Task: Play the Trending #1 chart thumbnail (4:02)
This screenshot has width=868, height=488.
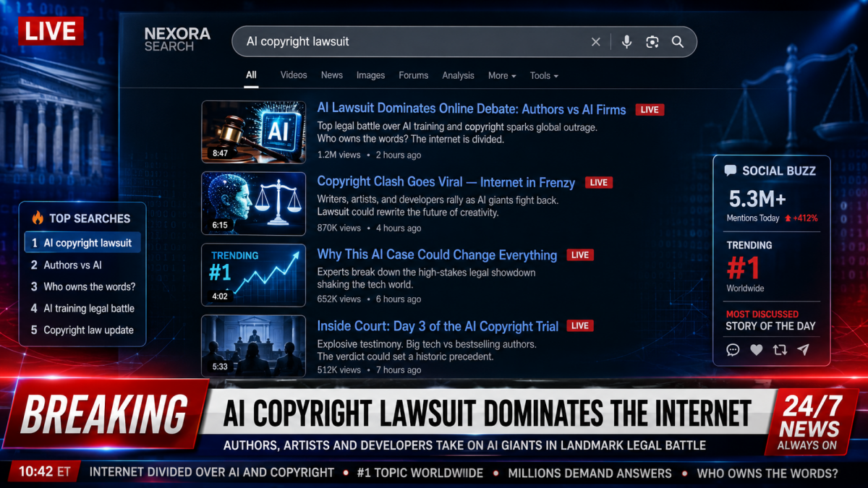Action: [253, 275]
